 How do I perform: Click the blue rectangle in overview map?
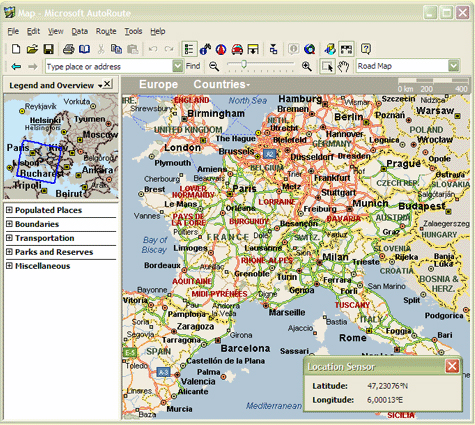coord(39,162)
